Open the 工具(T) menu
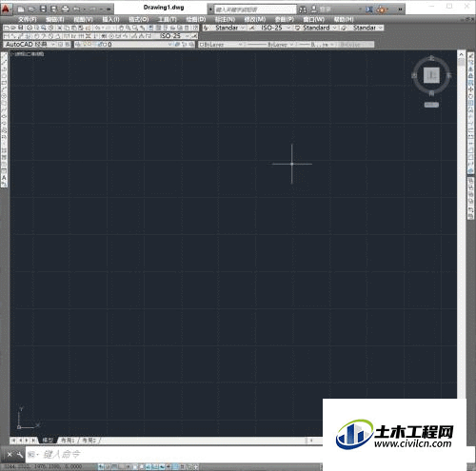The width and height of the screenshot is (476, 471). point(167,19)
